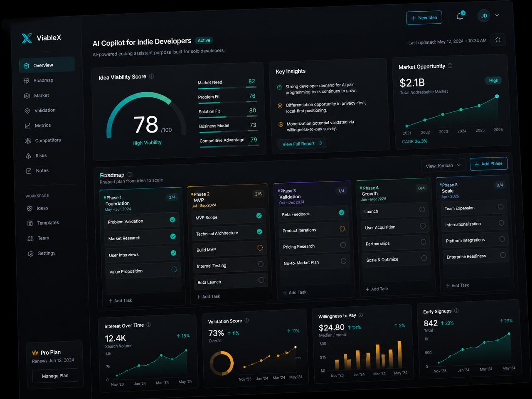The image size is (532, 399).
Task: Open the JD user avatar
Action: pos(484,16)
